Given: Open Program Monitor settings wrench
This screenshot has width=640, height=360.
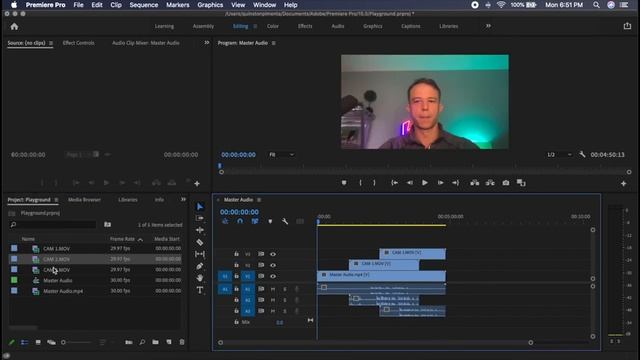Looking at the screenshot, I should (x=582, y=154).
